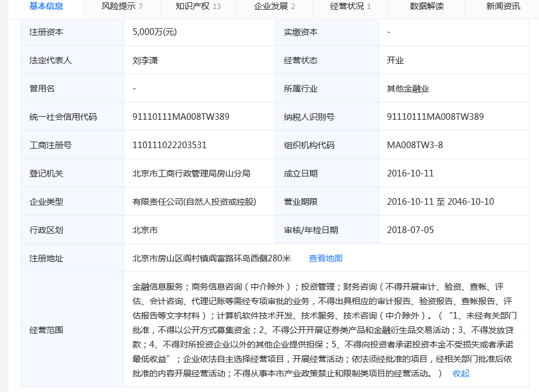This screenshot has width=539, height=392.
Task: Click administrative region value 北京市
Action: coord(145,230)
